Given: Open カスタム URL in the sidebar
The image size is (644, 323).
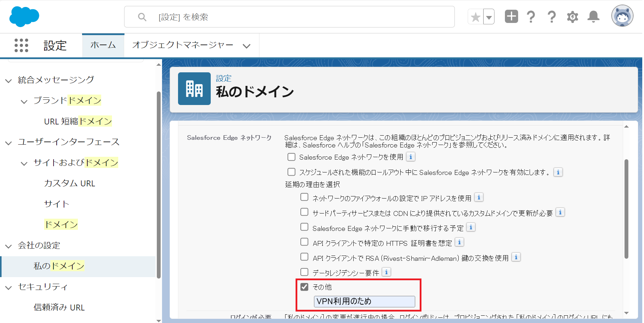Looking at the screenshot, I should [x=70, y=183].
